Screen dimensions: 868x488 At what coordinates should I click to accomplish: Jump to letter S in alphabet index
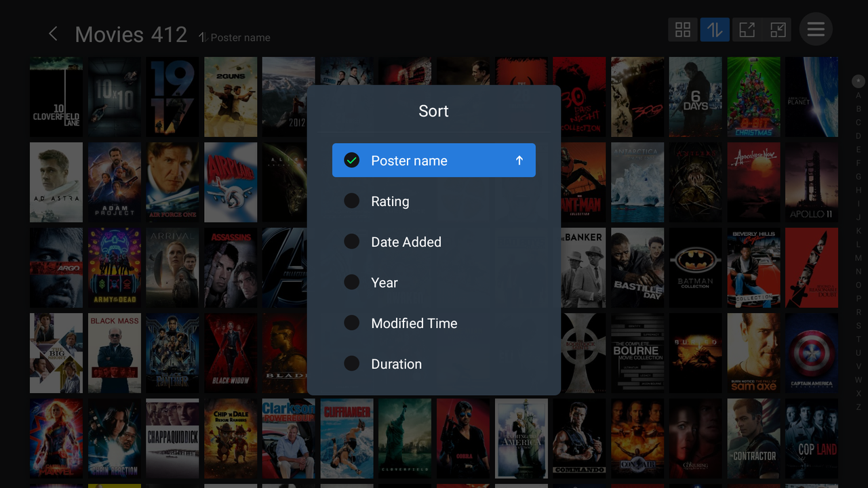859,325
